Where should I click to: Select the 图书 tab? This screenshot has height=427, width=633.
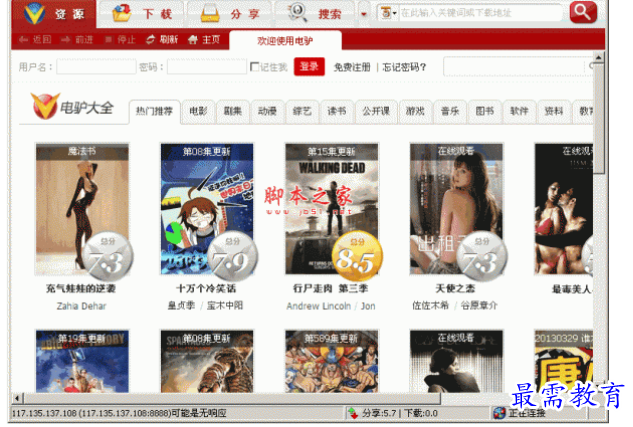click(x=485, y=111)
